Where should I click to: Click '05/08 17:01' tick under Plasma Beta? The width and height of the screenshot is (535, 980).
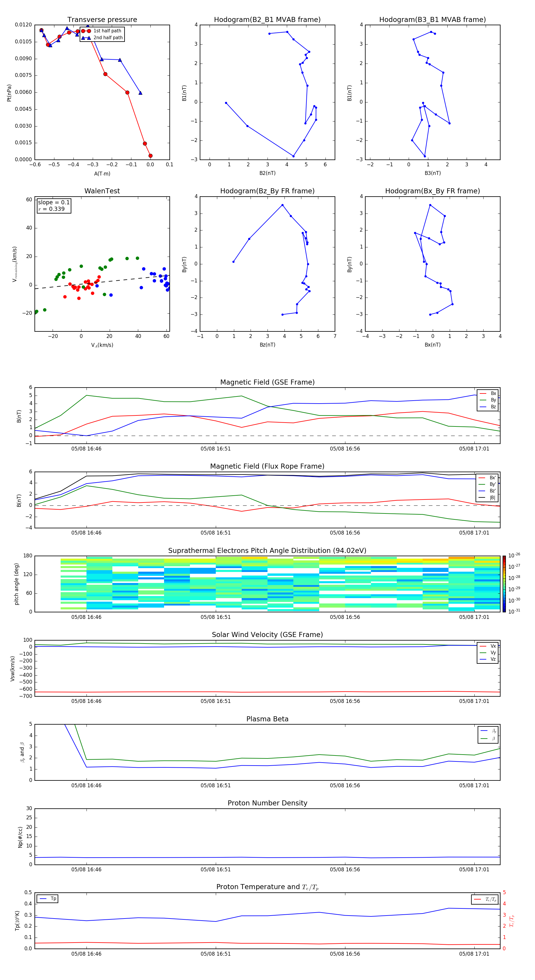click(474, 785)
